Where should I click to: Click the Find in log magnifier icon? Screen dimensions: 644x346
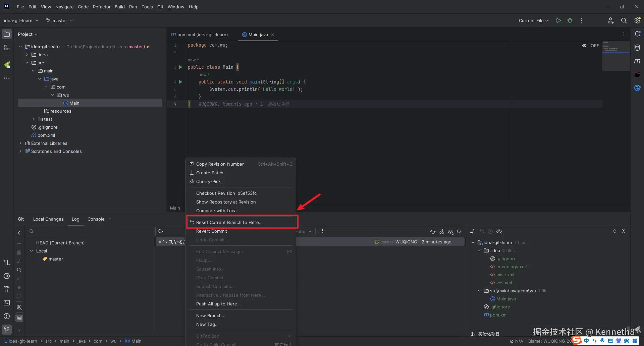[x=459, y=232]
